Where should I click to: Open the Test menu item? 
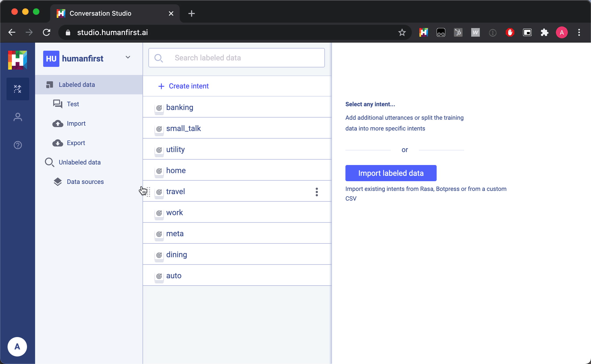73,104
